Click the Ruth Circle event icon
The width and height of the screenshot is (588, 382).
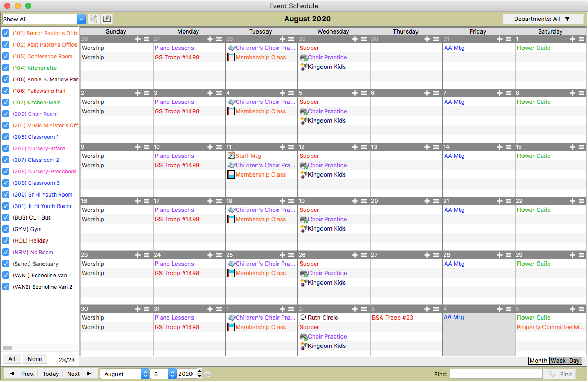click(303, 318)
